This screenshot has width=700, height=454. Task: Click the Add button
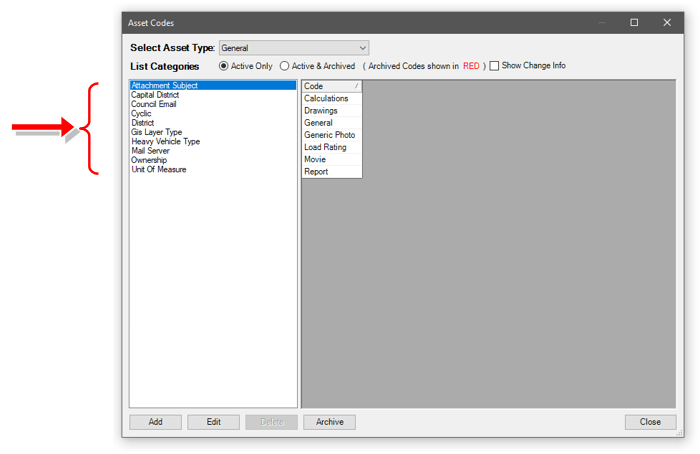point(156,422)
